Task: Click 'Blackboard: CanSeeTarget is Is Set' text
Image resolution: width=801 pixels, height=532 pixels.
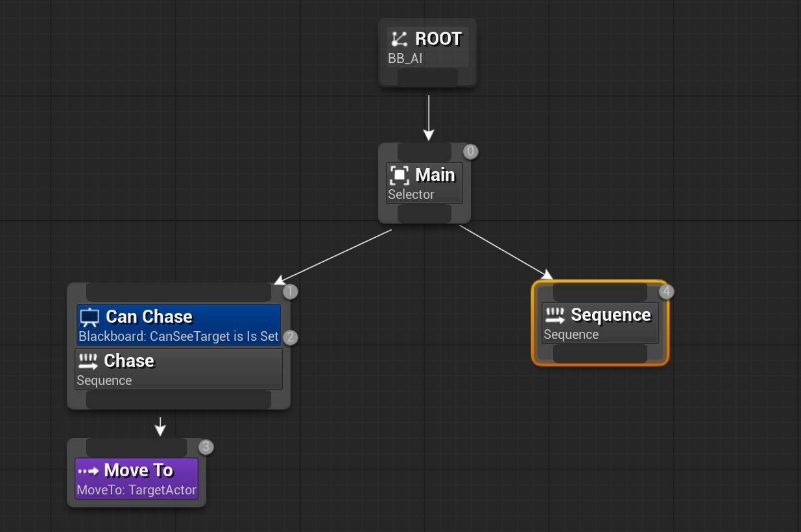Action: (x=178, y=337)
